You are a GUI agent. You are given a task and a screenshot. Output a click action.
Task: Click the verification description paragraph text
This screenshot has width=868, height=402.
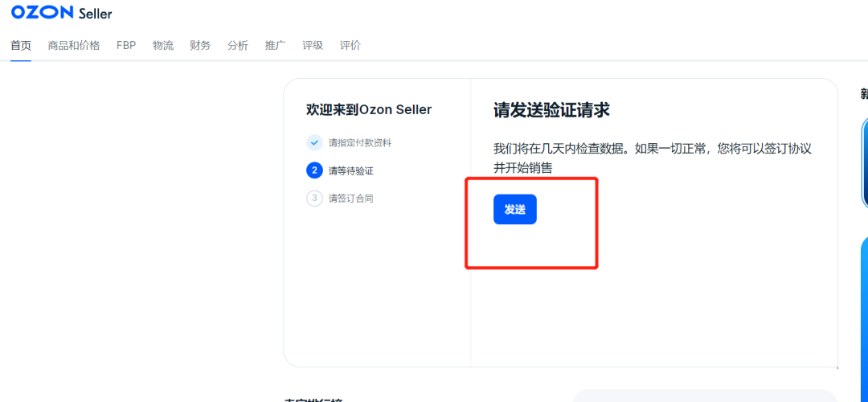pos(652,158)
